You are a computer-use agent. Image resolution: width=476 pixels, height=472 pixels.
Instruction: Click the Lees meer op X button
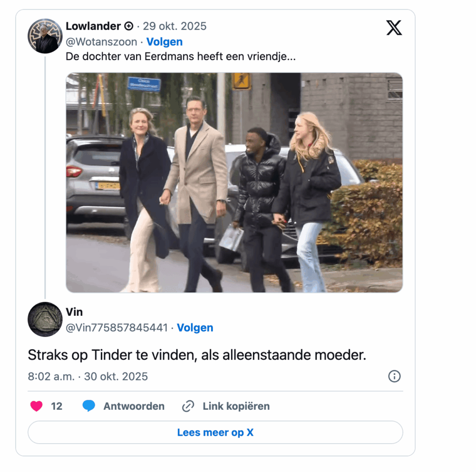215,432
